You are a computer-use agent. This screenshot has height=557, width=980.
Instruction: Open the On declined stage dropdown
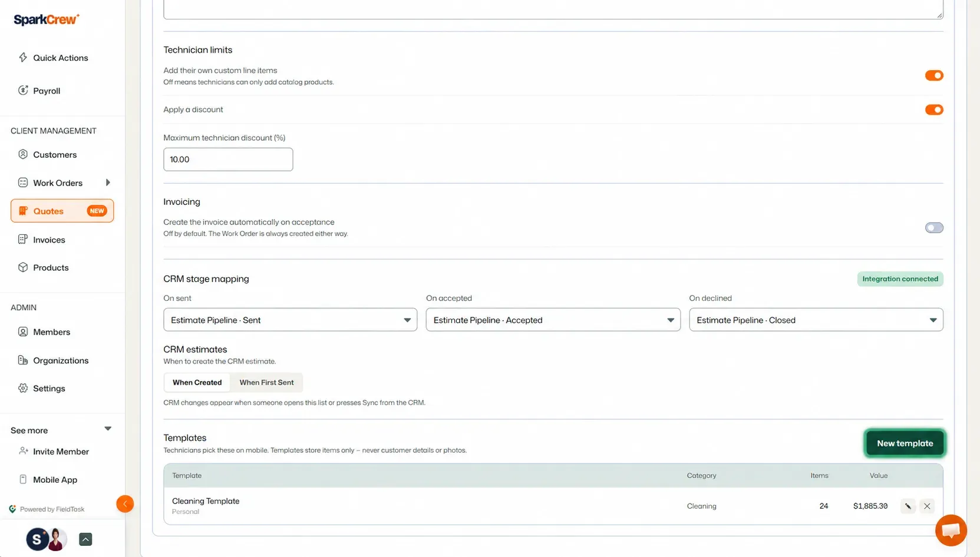[x=816, y=320]
